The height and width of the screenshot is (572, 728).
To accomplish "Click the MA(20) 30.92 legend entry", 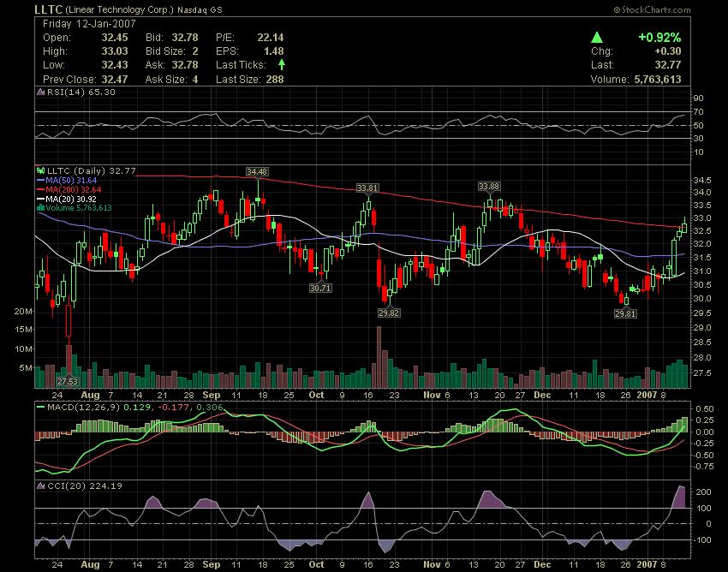I will (x=71, y=199).
